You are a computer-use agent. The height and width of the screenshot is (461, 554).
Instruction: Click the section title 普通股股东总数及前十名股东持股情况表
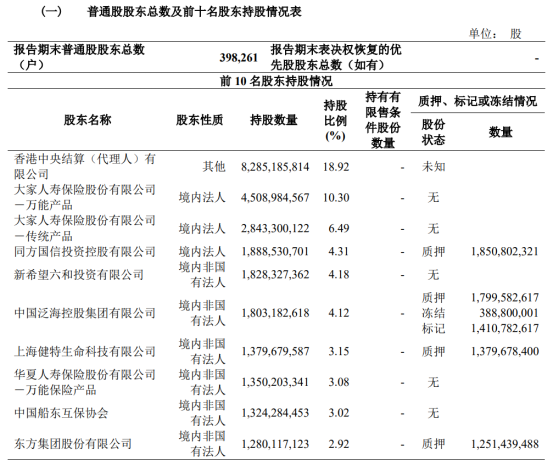point(194,12)
